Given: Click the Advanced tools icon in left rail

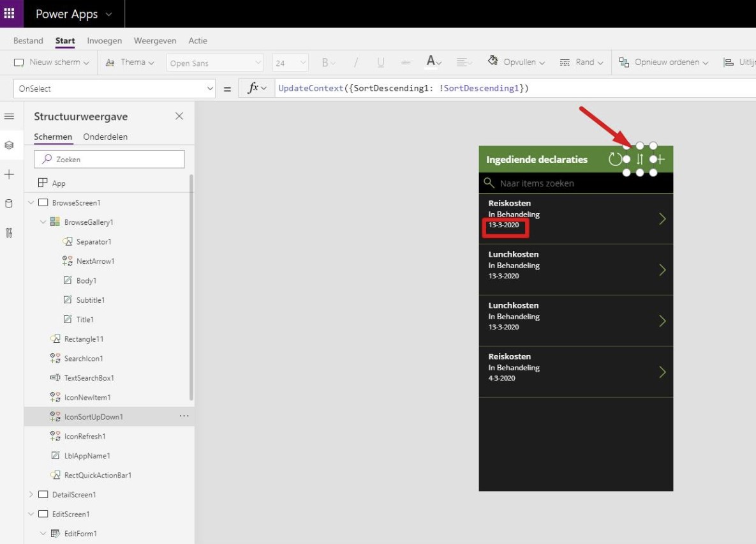Looking at the screenshot, I should 10,232.
